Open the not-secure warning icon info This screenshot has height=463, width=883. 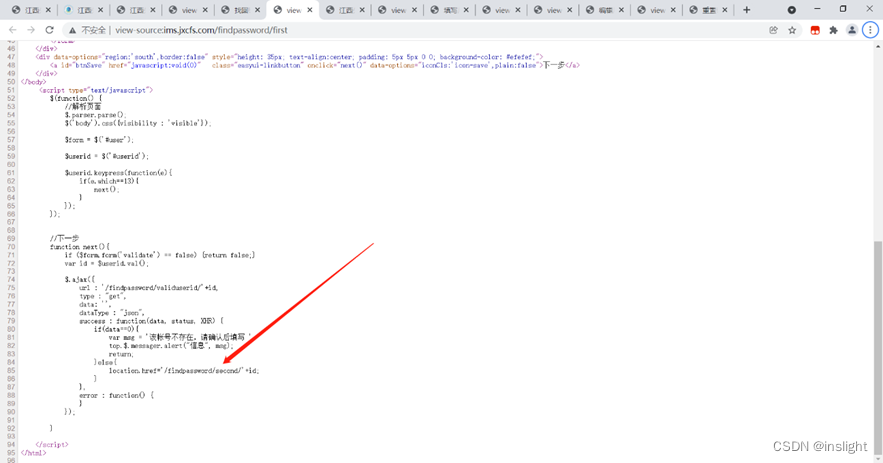[x=72, y=30]
